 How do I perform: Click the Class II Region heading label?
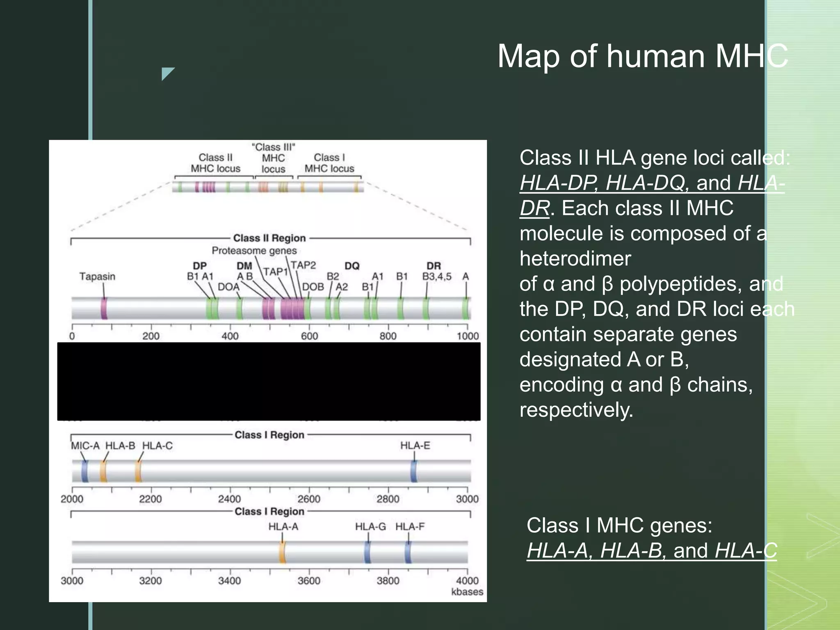(x=269, y=238)
